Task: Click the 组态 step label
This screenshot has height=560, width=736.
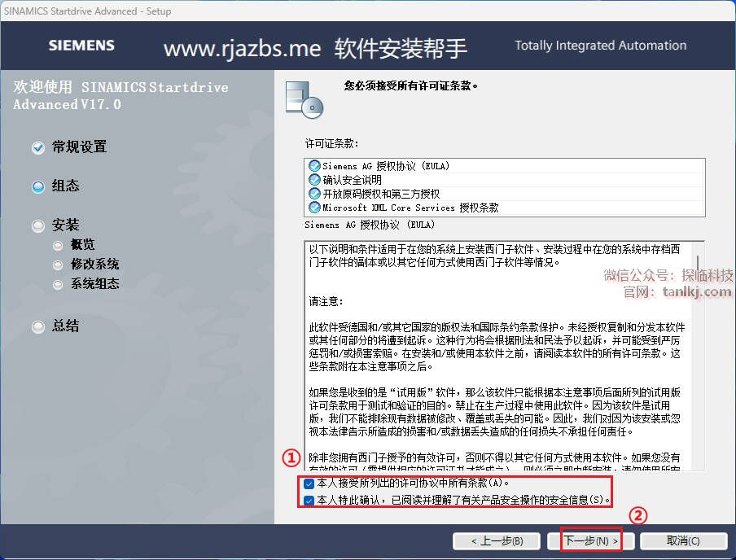Action: (x=66, y=186)
